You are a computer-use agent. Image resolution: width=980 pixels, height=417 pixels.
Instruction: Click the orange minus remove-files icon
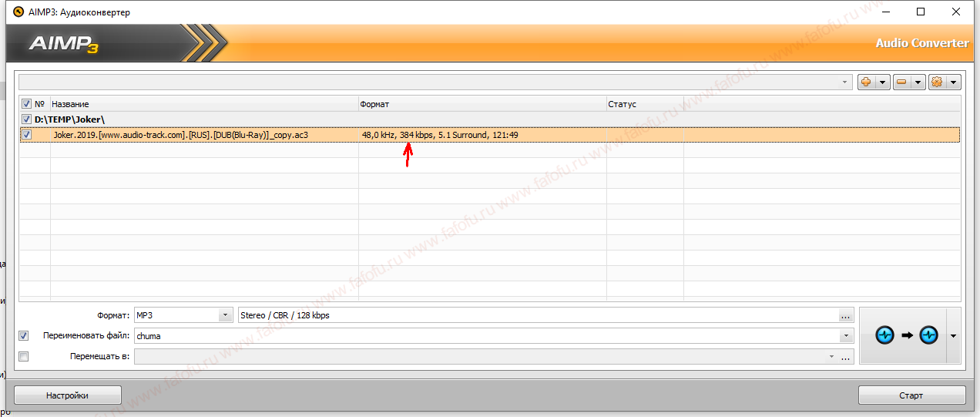(901, 82)
